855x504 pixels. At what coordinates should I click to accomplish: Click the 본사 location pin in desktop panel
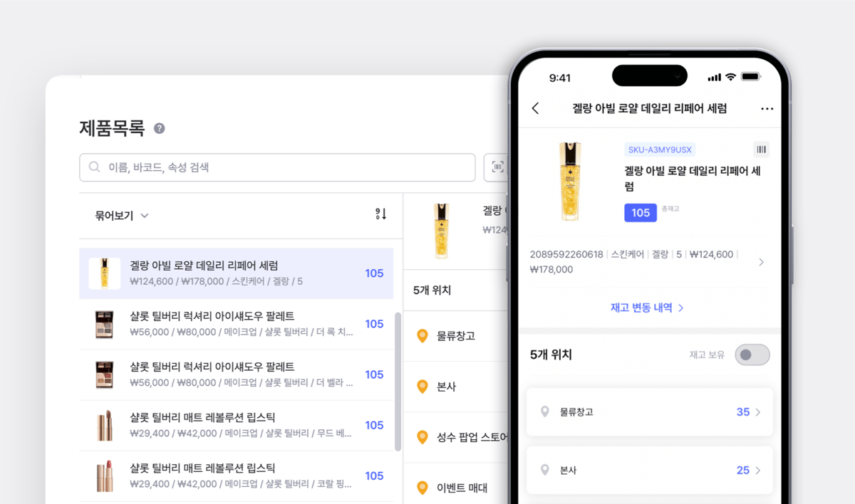pos(422,387)
